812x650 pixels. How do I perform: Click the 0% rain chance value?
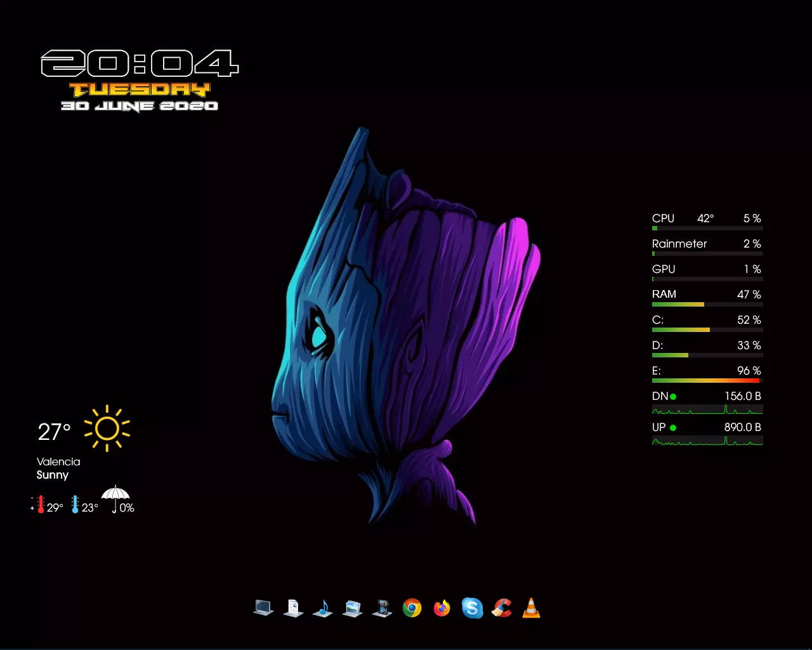(127, 508)
